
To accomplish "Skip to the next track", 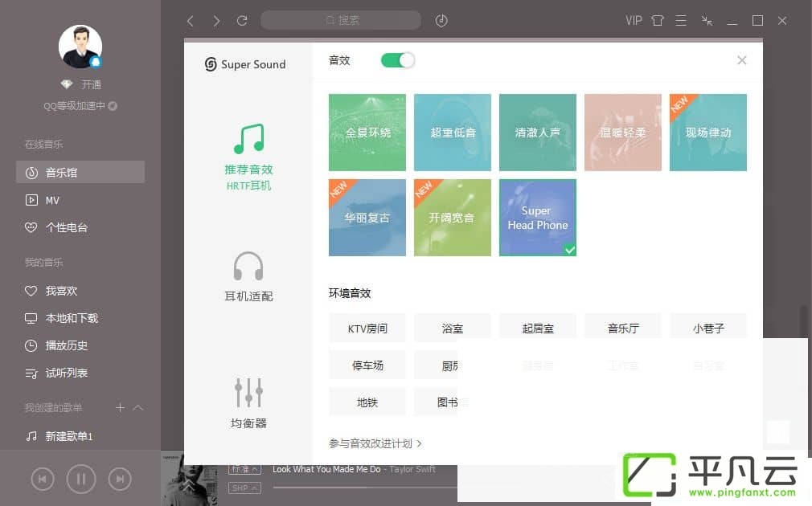I will tap(120, 479).
